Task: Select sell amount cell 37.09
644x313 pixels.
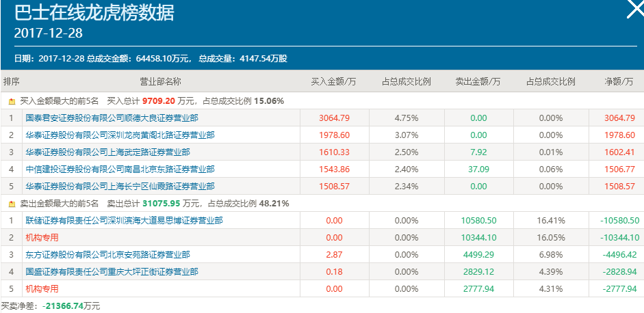Action: 479,169
